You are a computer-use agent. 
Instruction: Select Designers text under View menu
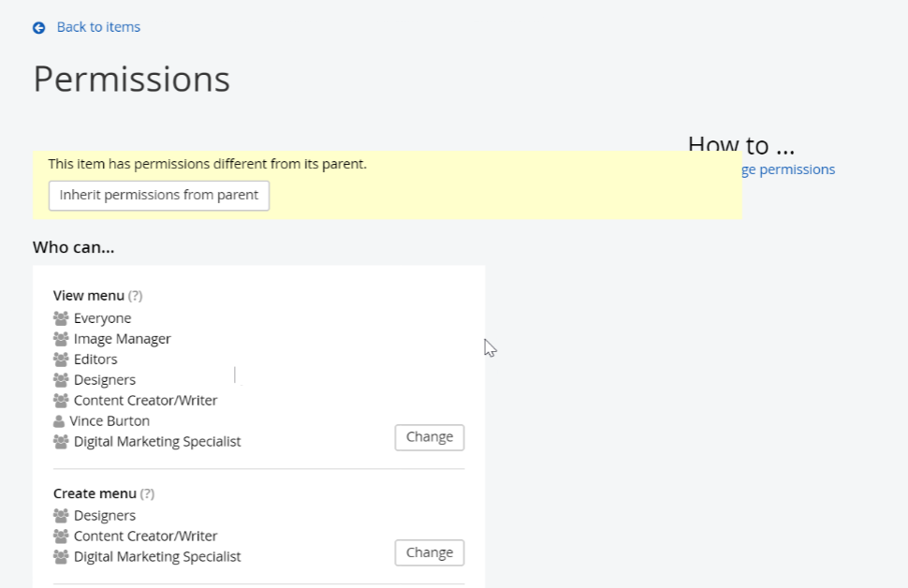click(105, 380)
